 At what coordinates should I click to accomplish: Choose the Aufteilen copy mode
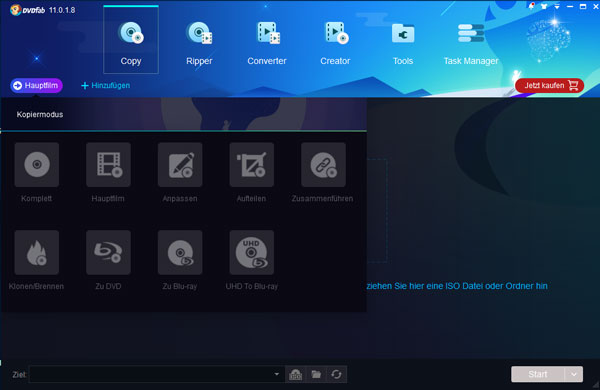point(251,165)
